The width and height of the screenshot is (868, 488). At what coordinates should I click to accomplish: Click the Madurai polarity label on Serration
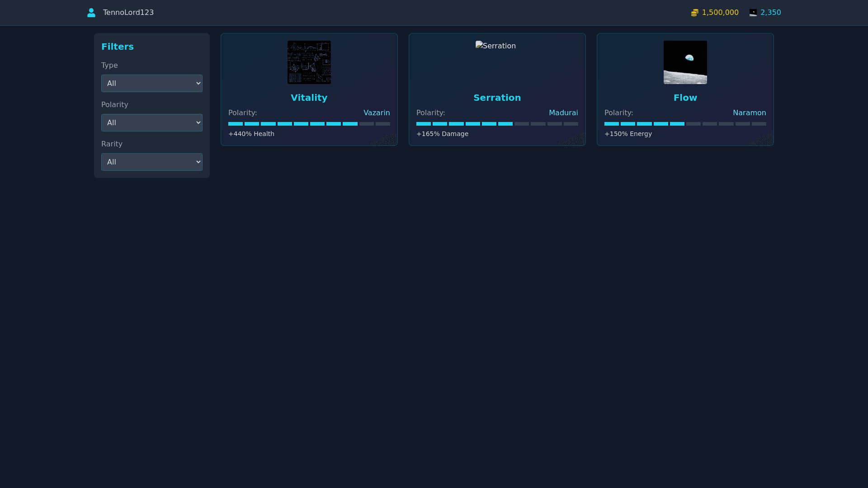tap(563, 113)
